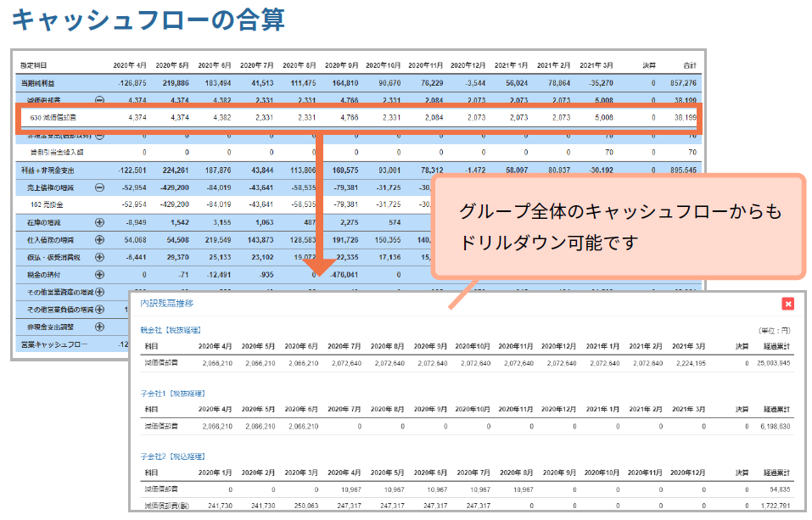Click the 当期純利益 total value 857,276
Image resolution: width=812 pixels, height=520 pixels.
click(683, 83)
